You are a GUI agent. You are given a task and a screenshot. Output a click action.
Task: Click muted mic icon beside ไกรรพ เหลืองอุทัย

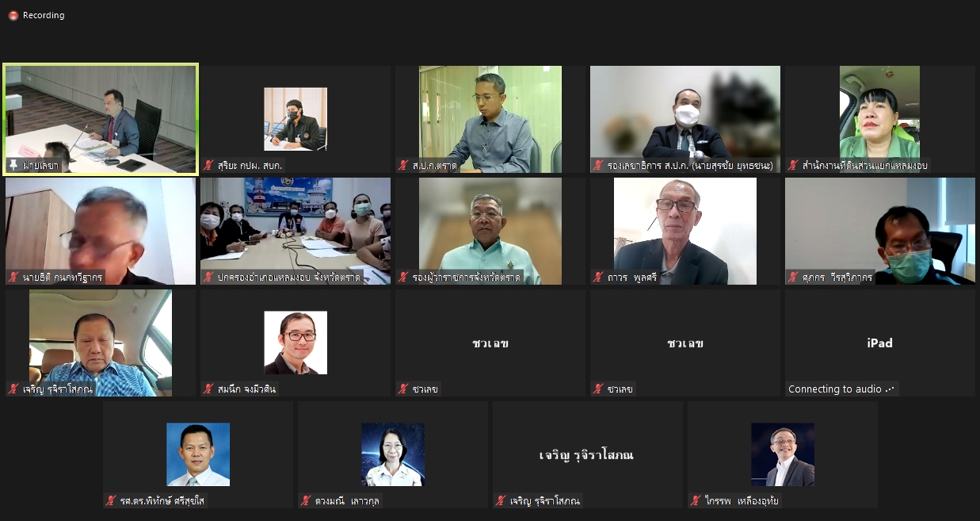[696, 500]
